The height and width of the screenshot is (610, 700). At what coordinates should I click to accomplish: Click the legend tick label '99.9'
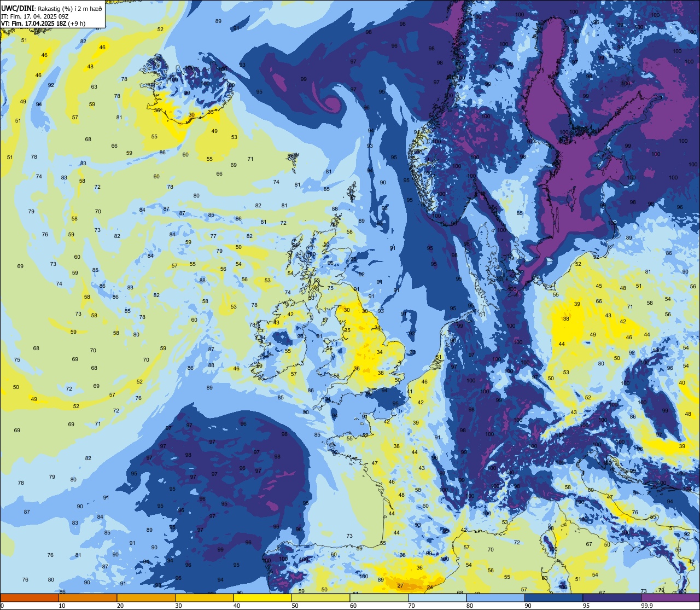point(647,606)
